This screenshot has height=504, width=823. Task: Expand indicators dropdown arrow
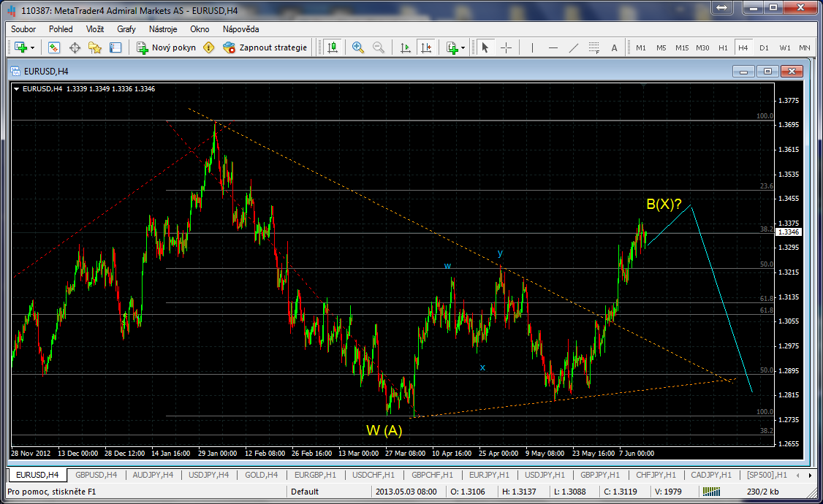[463, 48]
